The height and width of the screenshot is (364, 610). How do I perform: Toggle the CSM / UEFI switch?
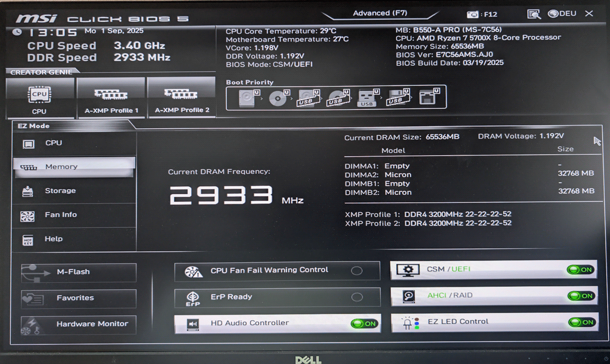[x=580, y=270]
